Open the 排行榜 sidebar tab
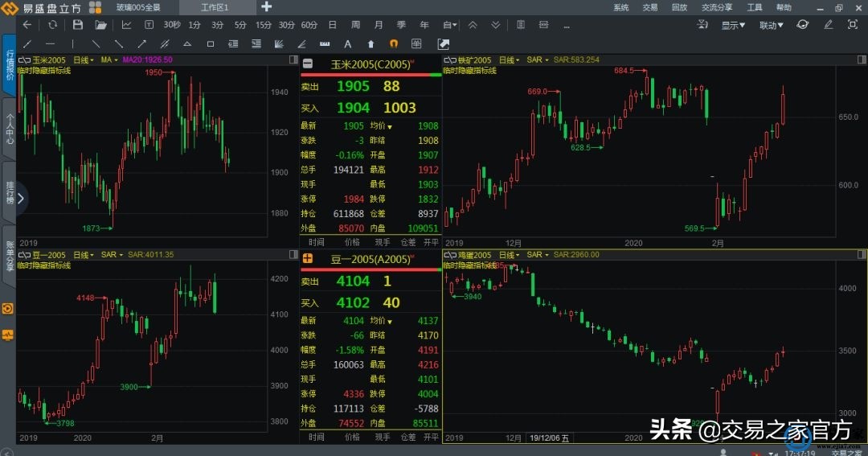Viewport: 868px width, 456px height. 10,191
